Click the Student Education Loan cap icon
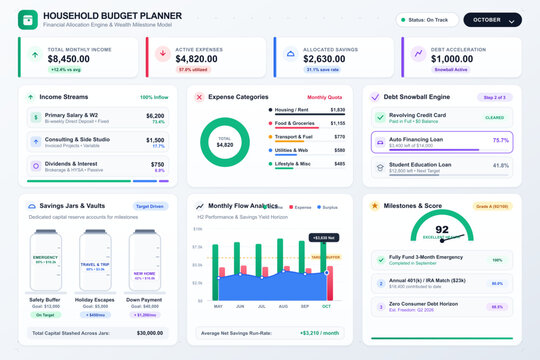540x360 pixels. 380,167
